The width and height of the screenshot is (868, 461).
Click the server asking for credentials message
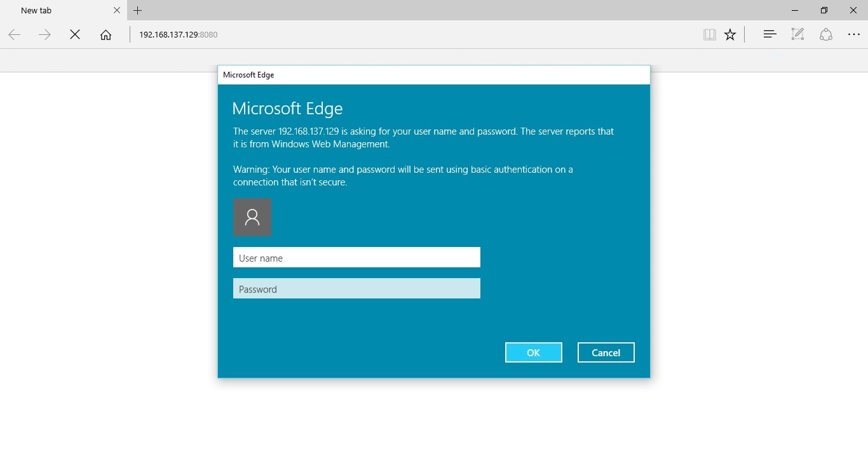click(423, 138)
